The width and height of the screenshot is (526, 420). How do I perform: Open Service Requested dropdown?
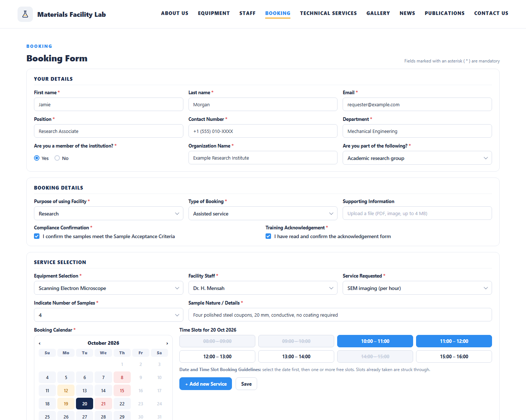(x=417, y=288)
